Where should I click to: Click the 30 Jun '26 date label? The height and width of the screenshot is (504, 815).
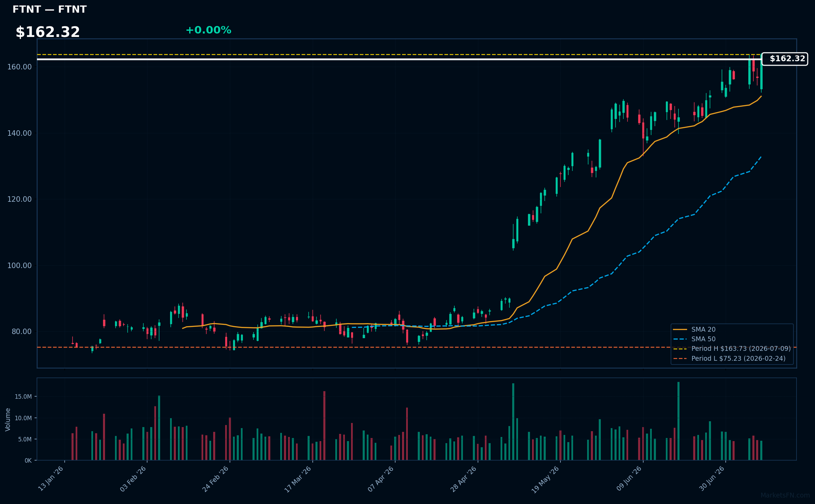712,479
